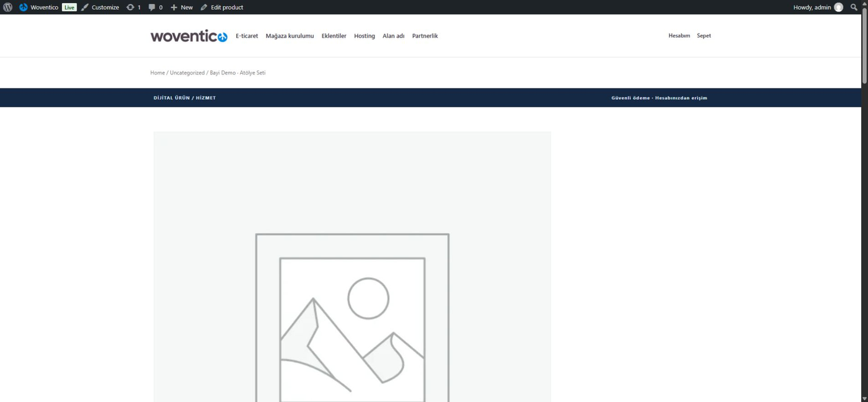Click the Uncategorized breadcrumb link

click(x=187, y=73)
